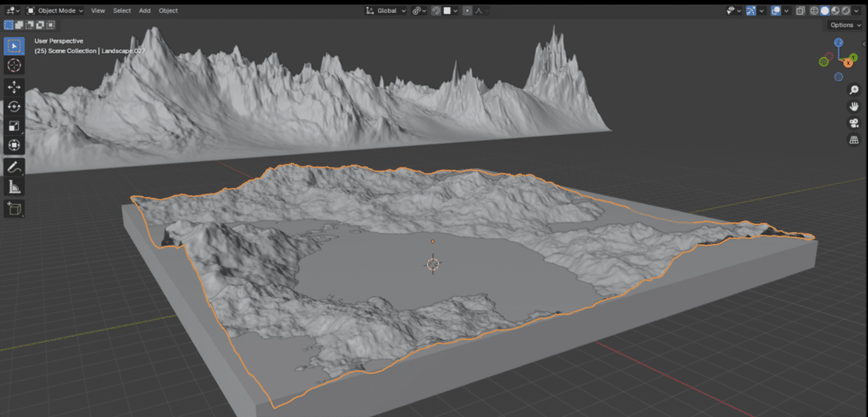Pick the Annotate pencil tool
The height and width of the screenshot is (417, 868).
pyautogui.click(x=14, y=167)
